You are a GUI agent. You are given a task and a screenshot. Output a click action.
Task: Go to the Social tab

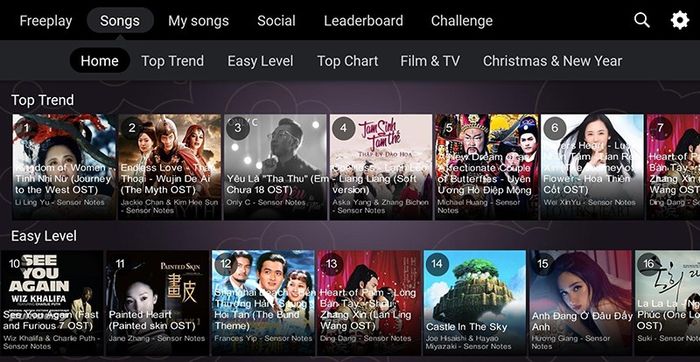[276, 21]
